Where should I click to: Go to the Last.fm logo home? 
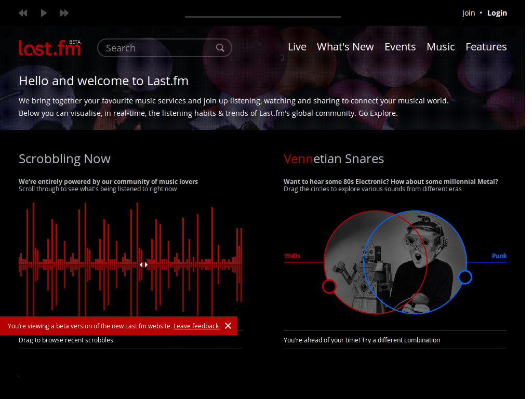click(x=49, y=47)
